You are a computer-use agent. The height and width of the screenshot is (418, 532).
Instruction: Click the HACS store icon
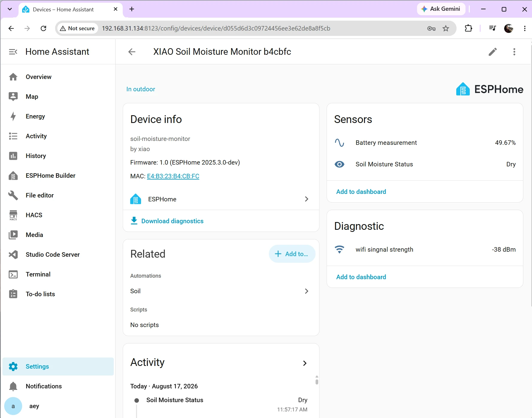[x=13, y=215]
